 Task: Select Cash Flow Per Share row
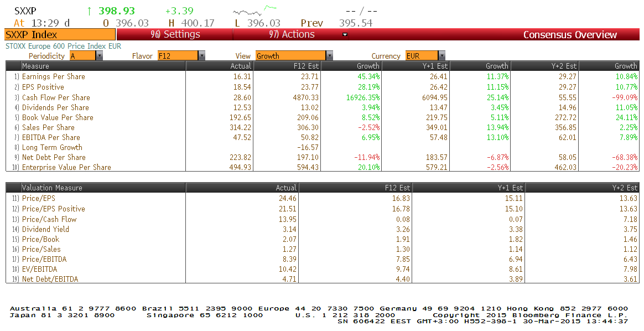coord(323,97)
